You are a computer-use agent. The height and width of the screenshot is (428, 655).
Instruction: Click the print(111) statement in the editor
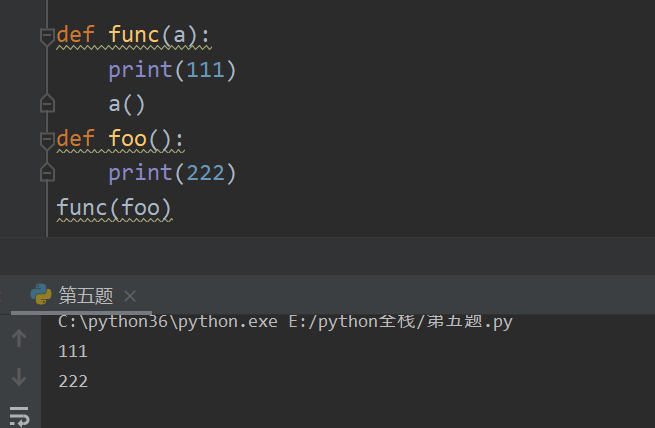(172, 70)
